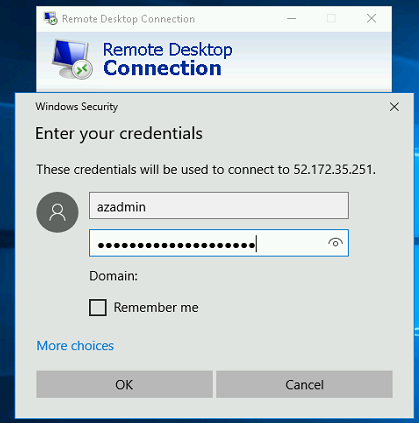
Task: Click the 'Domain:' label
Action: click(x=113, y=276)
